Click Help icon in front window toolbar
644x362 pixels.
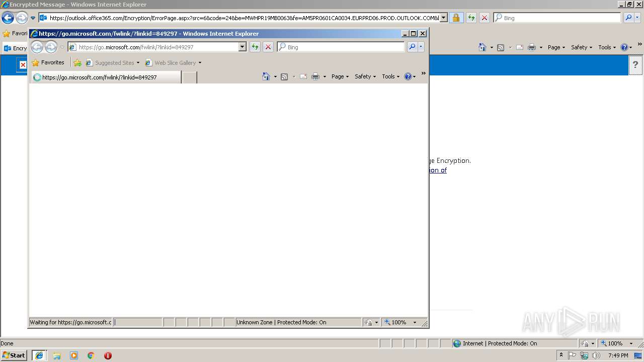click(408, 76)
